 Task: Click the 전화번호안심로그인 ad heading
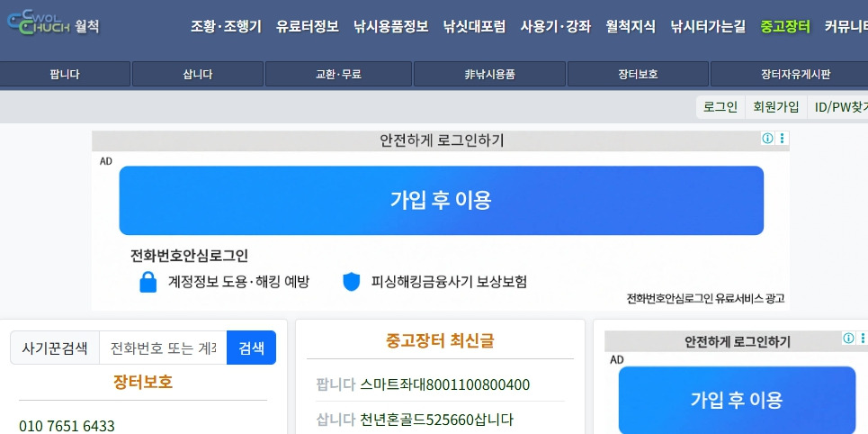189,256
